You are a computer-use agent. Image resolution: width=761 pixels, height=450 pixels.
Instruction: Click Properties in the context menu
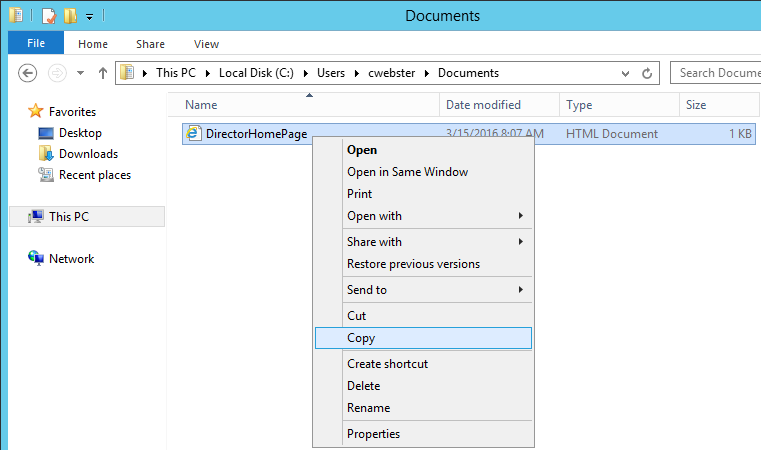[x=373, y=434]
